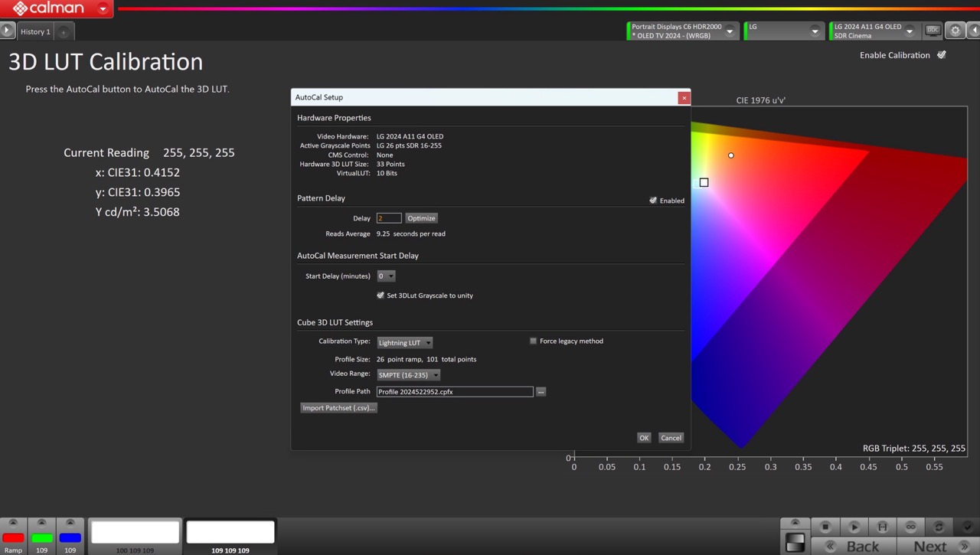
Task: Expand the right side panel arrow
Action: 974,31
